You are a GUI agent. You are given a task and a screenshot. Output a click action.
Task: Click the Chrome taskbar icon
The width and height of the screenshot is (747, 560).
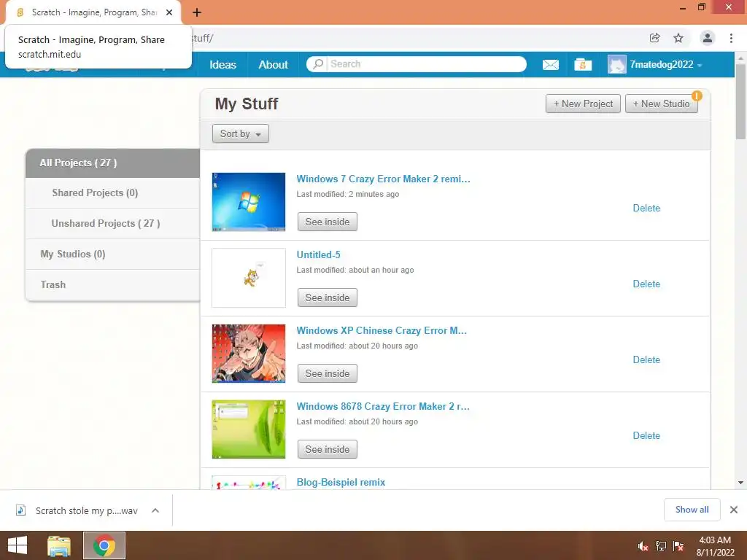tap(104, 545)
